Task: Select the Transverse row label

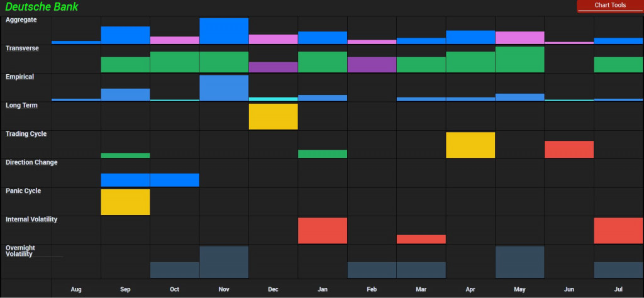Action: click(x=22, y=48)
